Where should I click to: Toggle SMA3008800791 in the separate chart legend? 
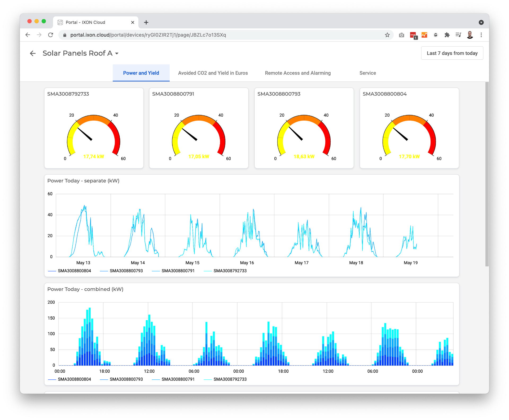click(x=179, y=271)
